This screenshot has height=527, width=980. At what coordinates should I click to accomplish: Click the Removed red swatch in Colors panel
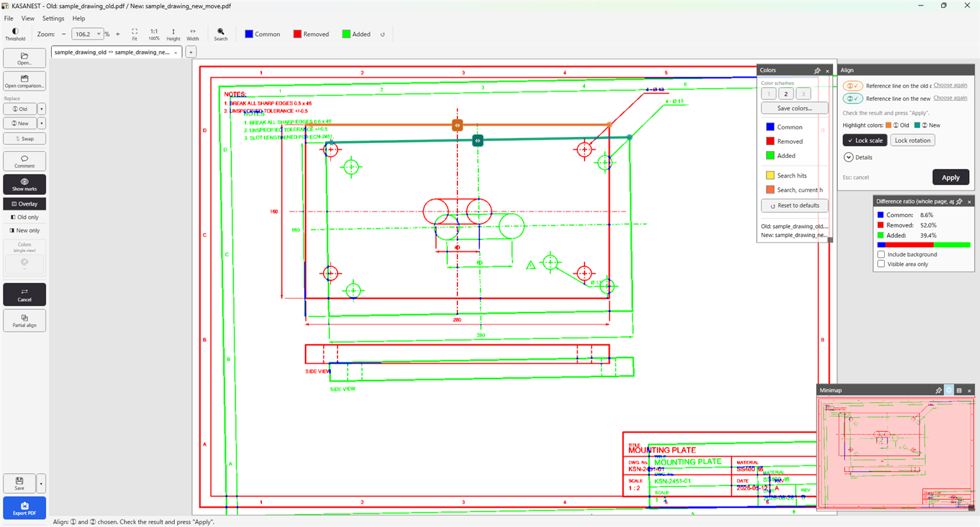(x=770, y=141)
